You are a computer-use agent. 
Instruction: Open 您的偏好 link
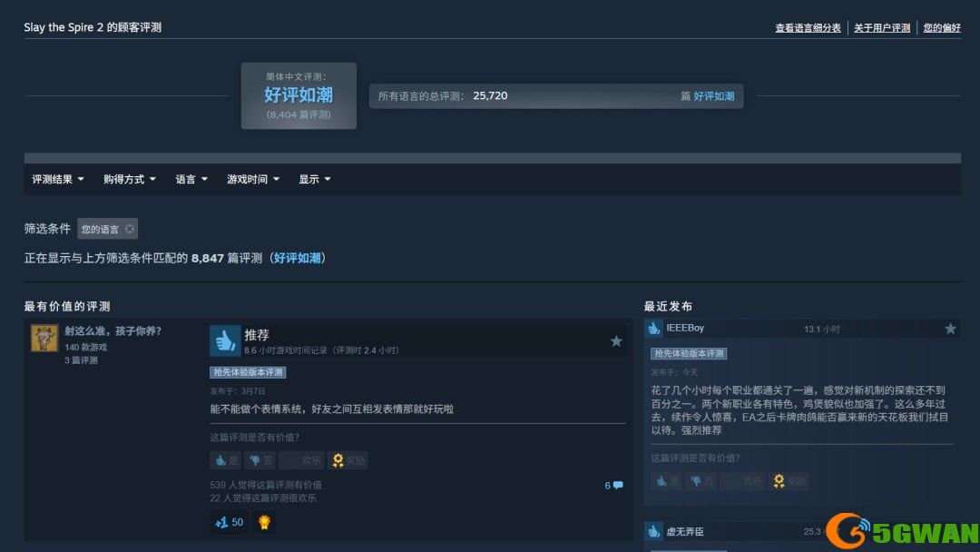[942, 27]
